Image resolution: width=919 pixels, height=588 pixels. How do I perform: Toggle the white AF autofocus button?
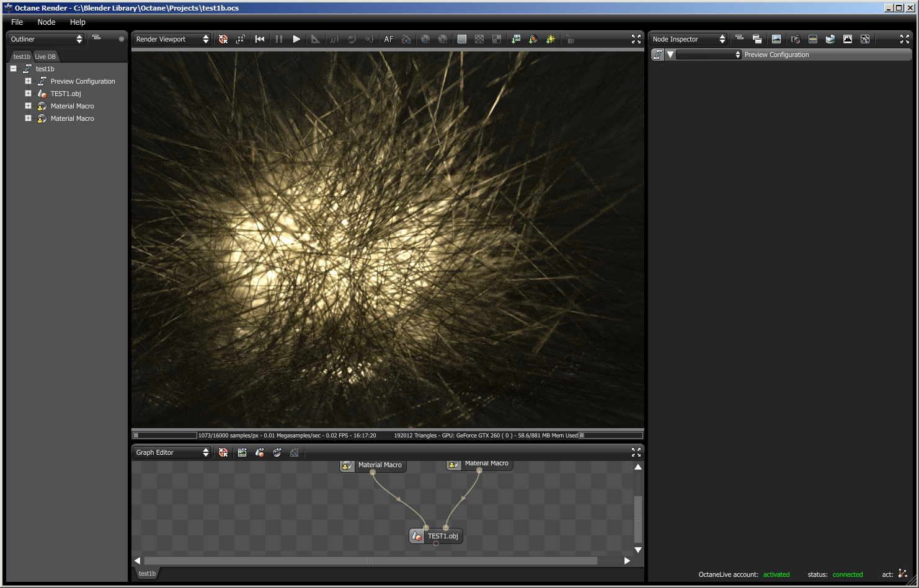(x=389, y=39)
